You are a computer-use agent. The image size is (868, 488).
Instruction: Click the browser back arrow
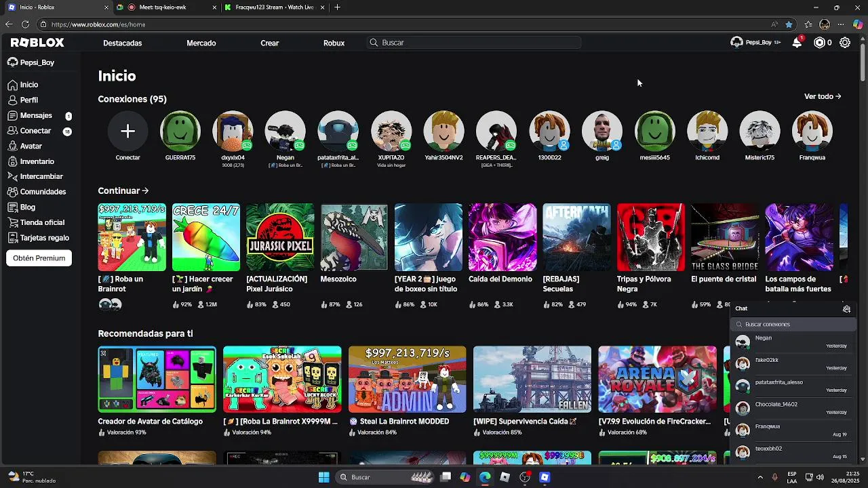point(9,24)
